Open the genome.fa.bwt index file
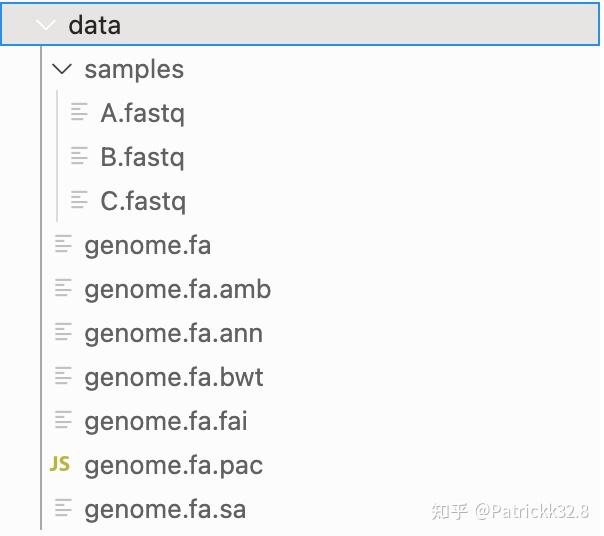This screenshot has height=536, width=604. [174, 377]
